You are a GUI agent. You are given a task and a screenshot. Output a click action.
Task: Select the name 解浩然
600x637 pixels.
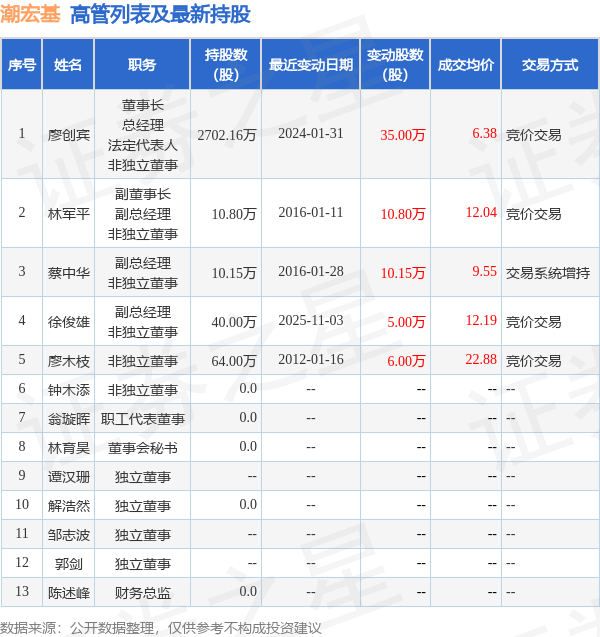[x=69, y=506]
